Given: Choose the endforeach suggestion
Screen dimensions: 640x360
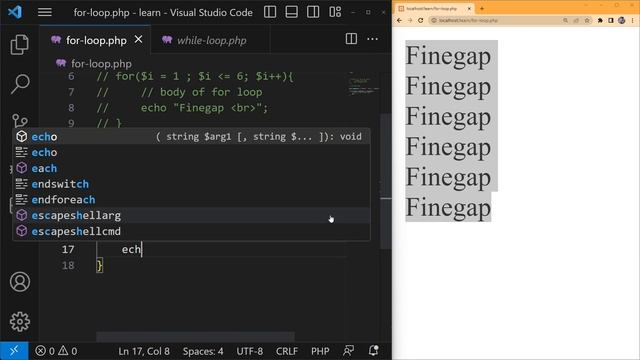Looking at the screenshot, I should pyautogui.click(x=191, y=200).
